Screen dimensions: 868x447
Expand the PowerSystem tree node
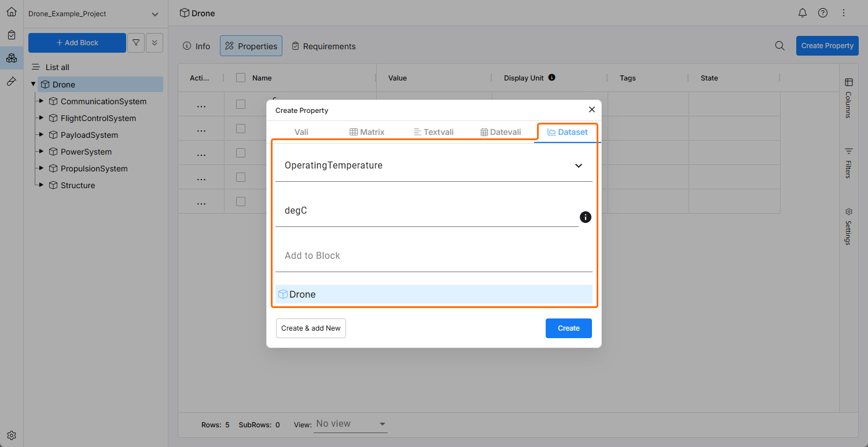pos(41,152)
